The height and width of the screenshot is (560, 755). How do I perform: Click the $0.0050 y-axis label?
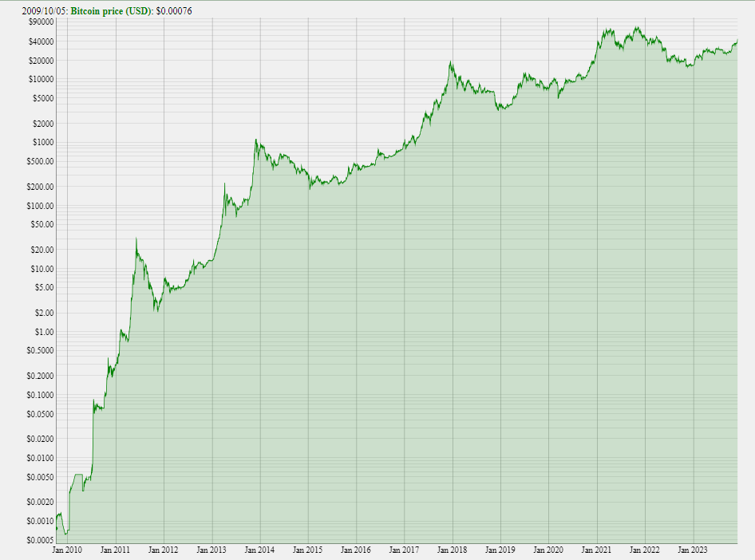coord(40,477)
